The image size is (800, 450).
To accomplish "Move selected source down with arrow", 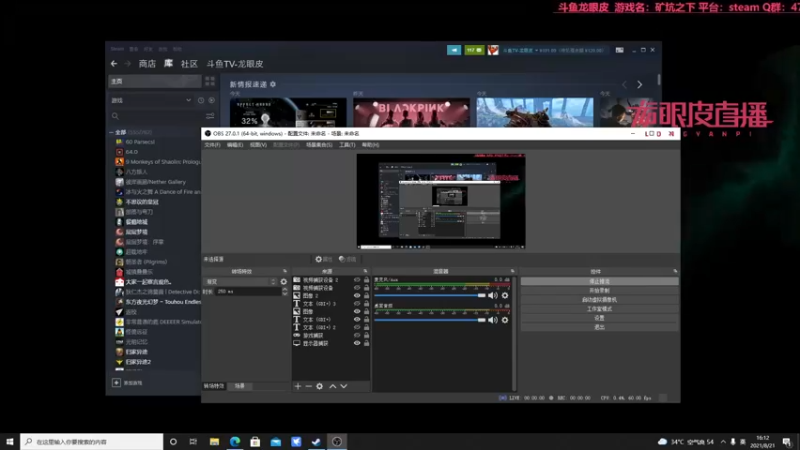I will point(344,386).
